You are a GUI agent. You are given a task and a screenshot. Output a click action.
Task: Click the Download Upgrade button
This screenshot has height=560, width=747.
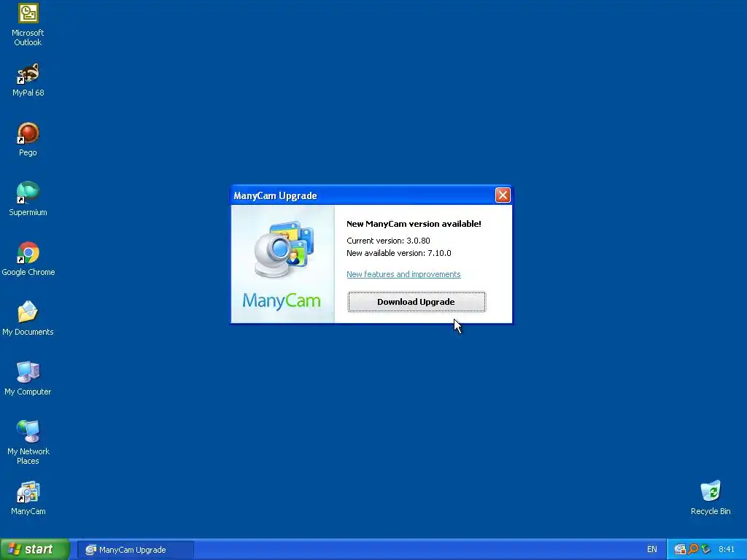pos(417,302)
